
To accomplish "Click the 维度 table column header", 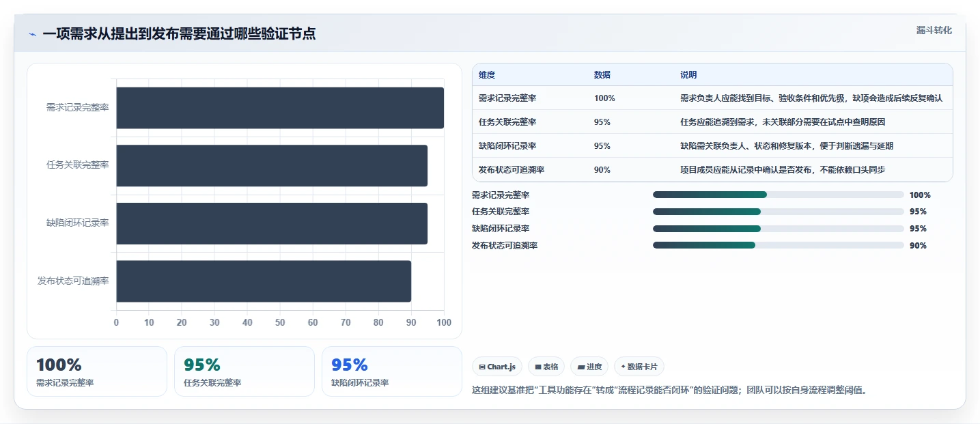I will tap(487, 74).
